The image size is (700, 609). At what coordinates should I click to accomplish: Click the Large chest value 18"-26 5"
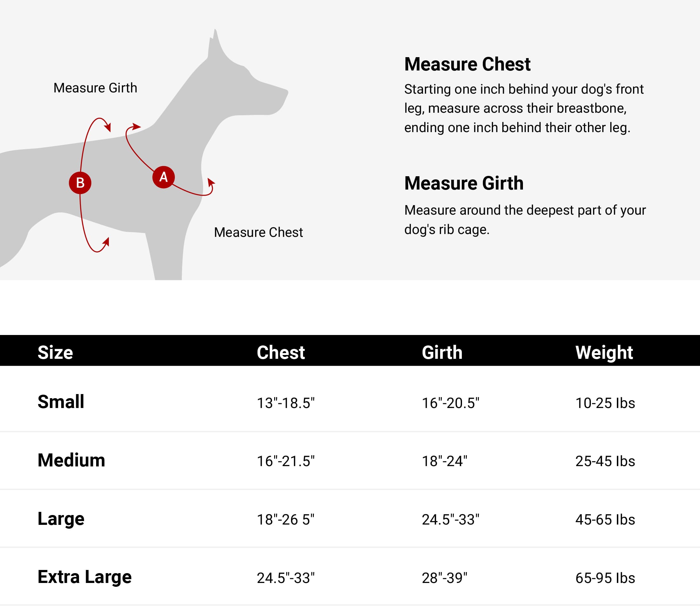tap(285, 520)
